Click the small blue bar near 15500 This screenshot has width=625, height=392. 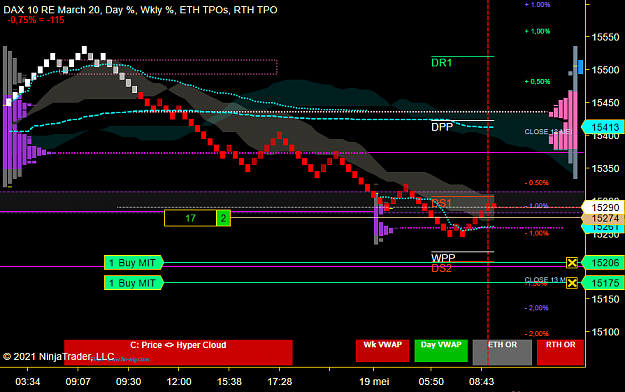(581, 67)
